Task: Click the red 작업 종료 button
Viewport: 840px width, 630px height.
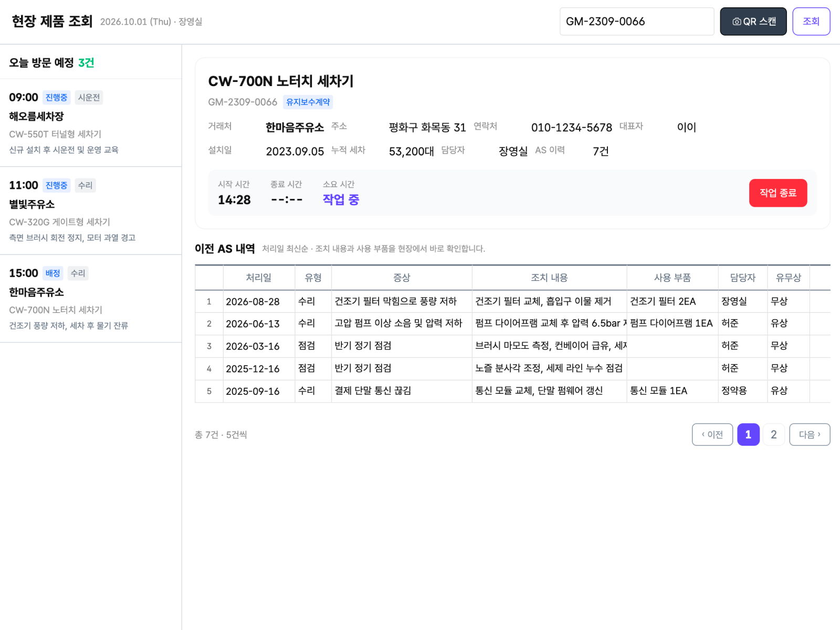Action: pos(778,193)
